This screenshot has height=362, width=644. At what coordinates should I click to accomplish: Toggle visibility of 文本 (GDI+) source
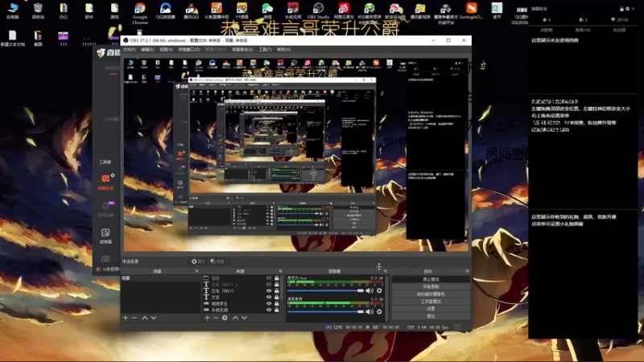coord(269,290)
